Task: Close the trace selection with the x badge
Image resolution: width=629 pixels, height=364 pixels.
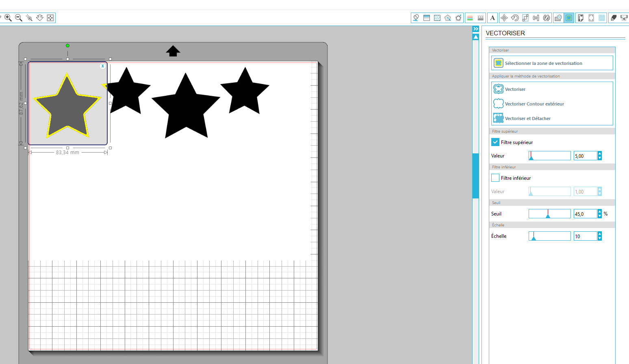Action: (x=103, y=66)
